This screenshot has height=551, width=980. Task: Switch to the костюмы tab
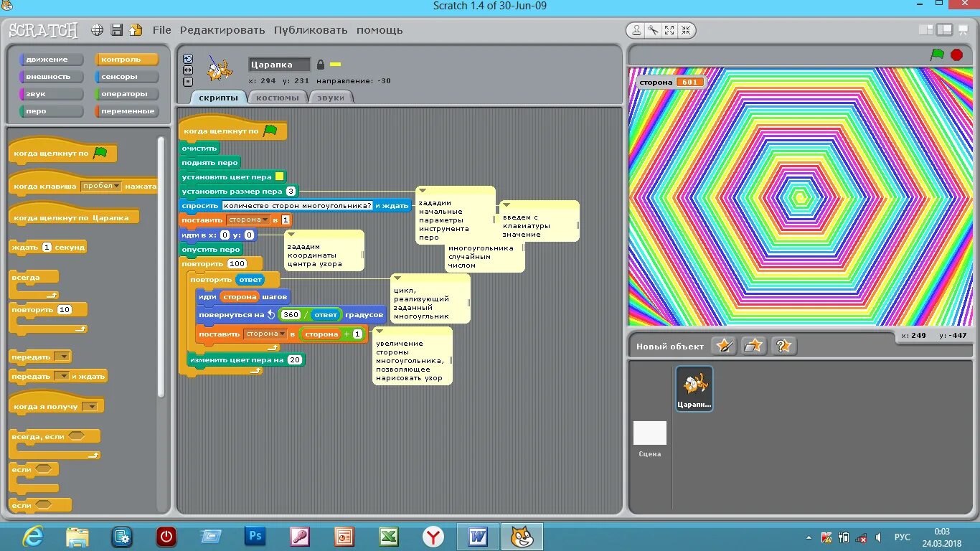278,98
